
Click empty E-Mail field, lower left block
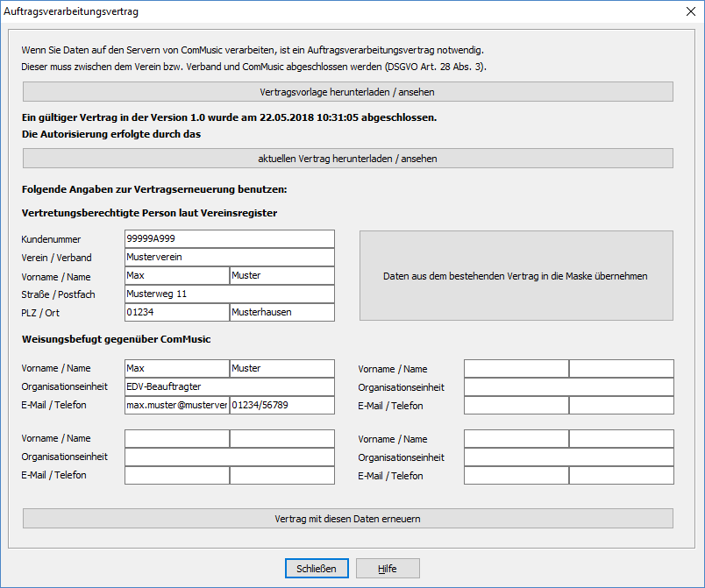point(177,475)
